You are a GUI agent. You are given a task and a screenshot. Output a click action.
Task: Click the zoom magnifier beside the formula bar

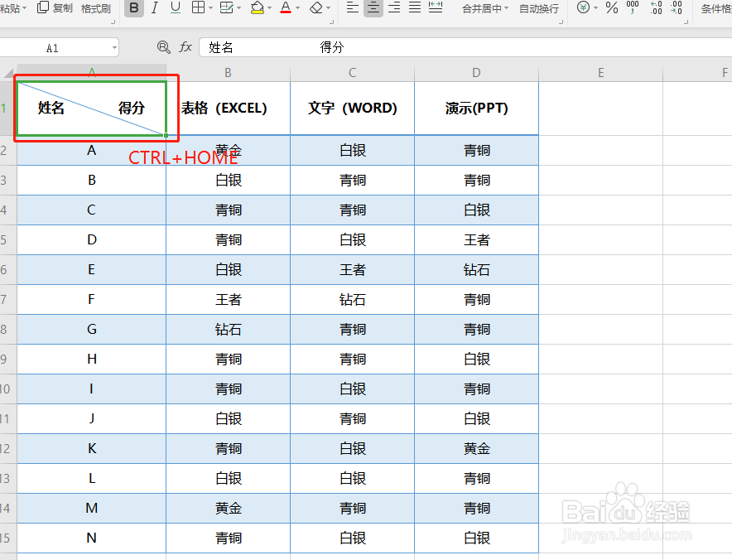pyautogui.click(x=163, y=47)
